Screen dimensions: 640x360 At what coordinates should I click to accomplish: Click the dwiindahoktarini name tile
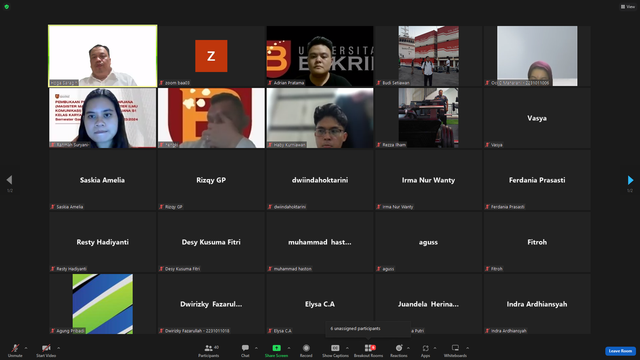(320, 180)
